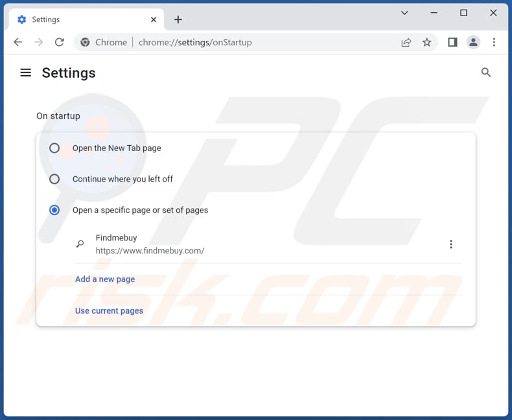Expand the tab search chevron
This screenshot has height=420, width=512.
click(404, 13)
